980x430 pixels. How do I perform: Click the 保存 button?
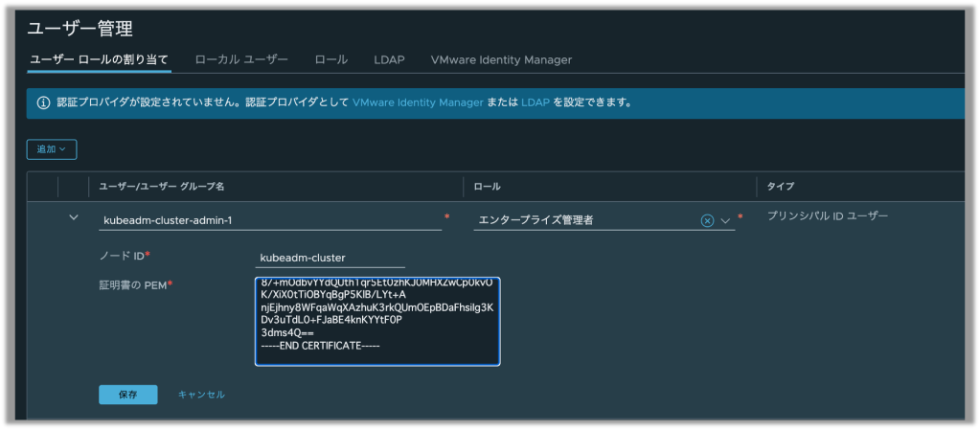[128, 395]
